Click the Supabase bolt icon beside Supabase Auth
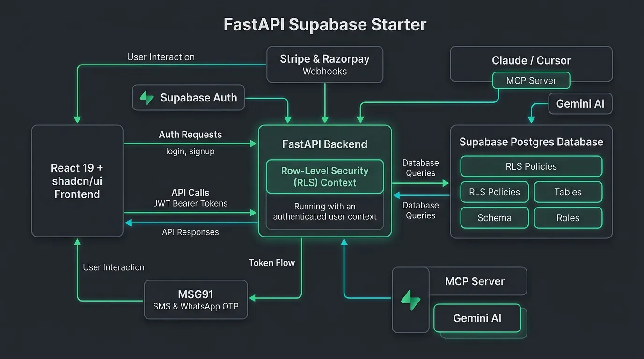Image resolution: width=644 pixels, height=359 pixels. pos(146,98)
